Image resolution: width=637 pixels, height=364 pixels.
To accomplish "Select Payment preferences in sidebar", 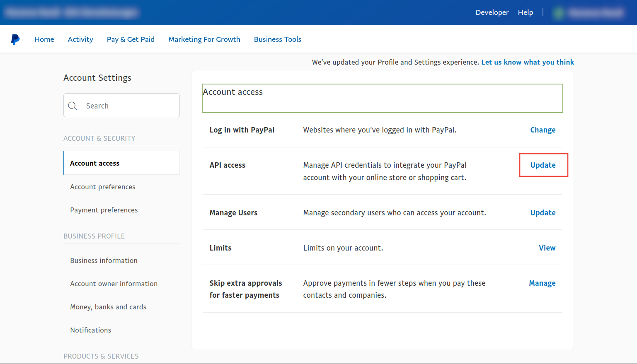I will tap(104, 210).
